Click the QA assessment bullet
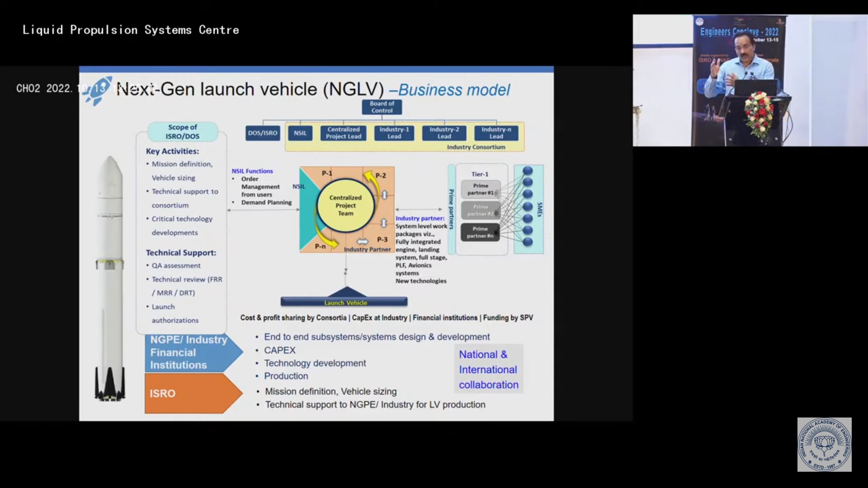The height and width of the screenshot is (488, 868). pos(176,266)
